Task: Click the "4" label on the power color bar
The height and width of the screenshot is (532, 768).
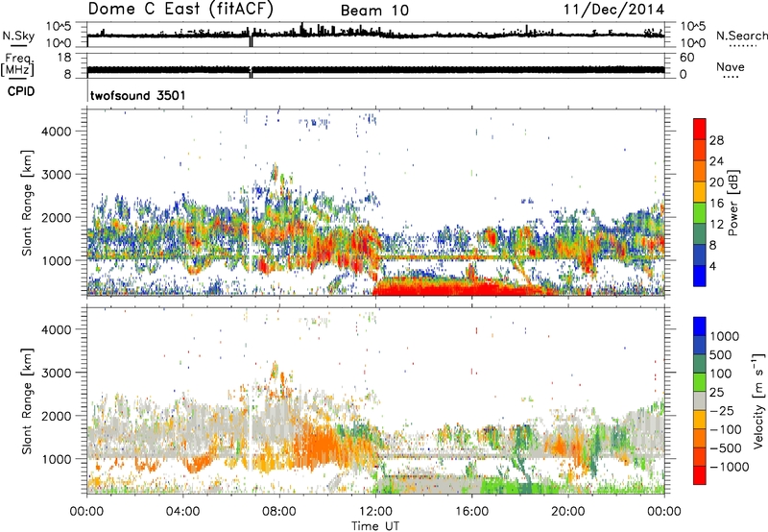Action: coord(712,267)
